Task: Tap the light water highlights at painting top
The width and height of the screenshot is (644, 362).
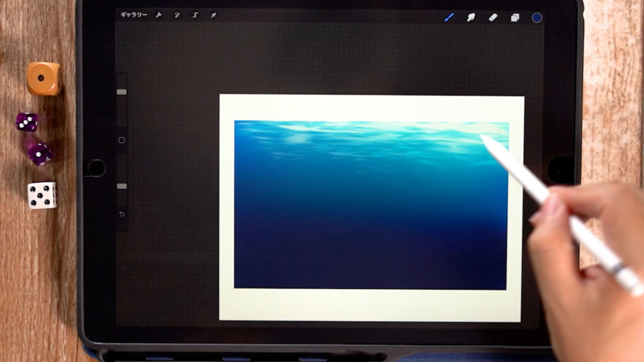Action: coord(352,132)
